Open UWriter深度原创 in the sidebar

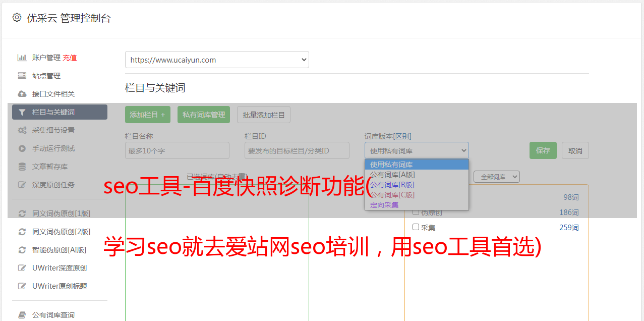60,268
